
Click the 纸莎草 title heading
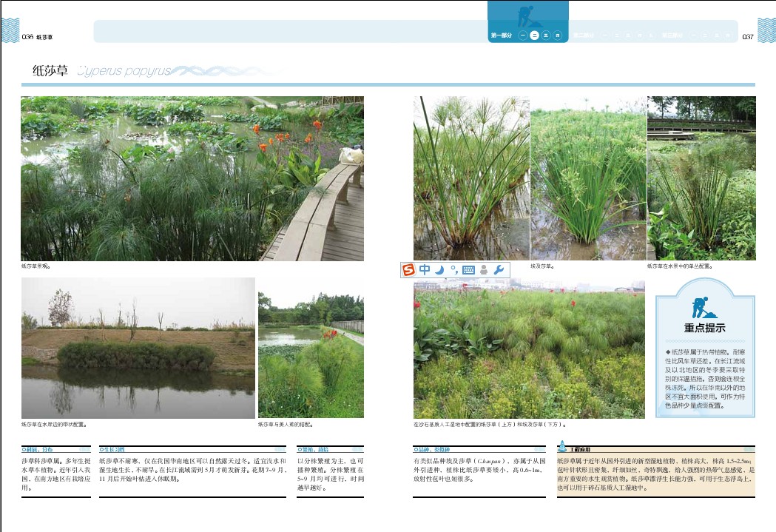coord(50,71)
